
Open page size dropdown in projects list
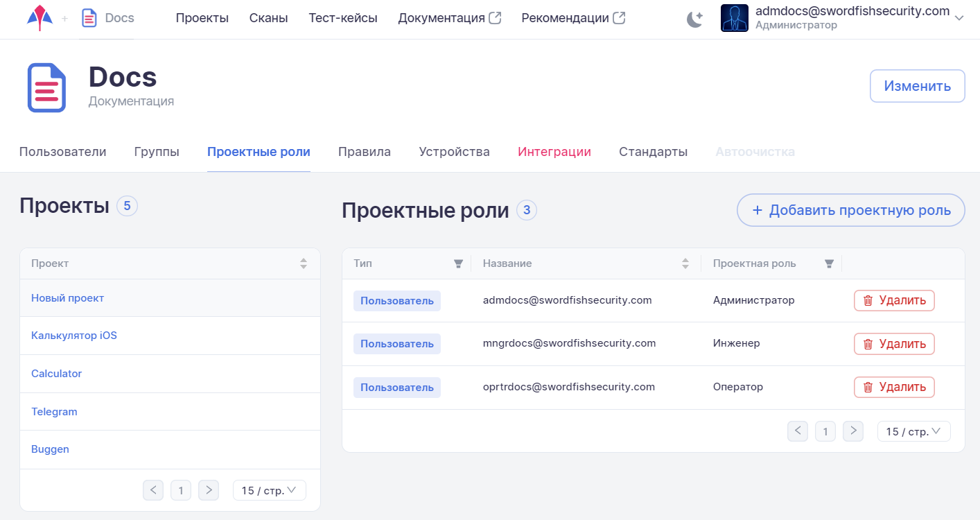269,490
